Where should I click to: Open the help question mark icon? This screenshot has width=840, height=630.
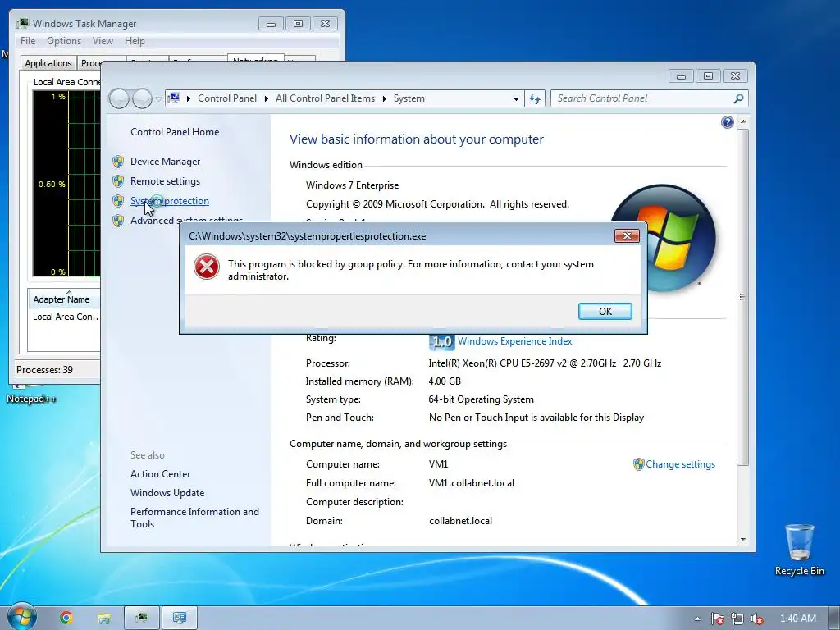[x=727, y=123]
